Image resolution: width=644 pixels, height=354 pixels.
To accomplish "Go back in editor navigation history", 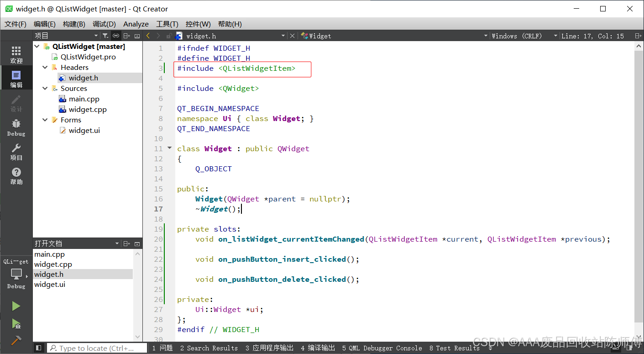I will pos(148,36).
